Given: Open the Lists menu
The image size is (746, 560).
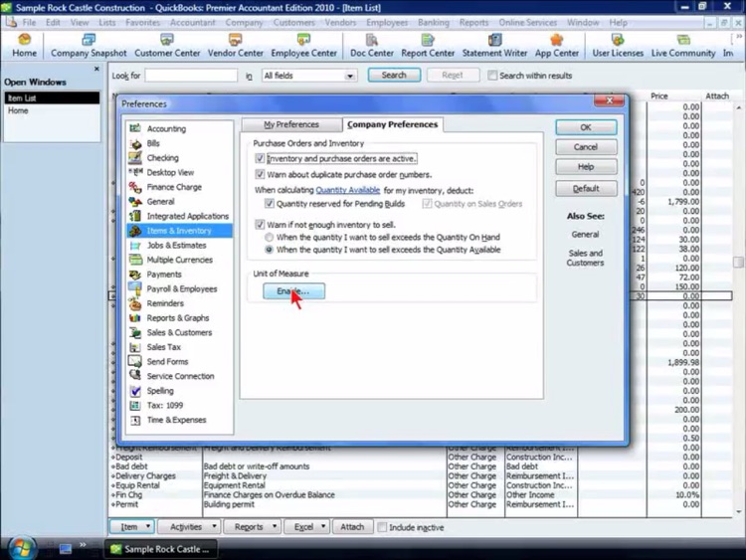Looking at the screenshot, I should click(x=107, y=22).
